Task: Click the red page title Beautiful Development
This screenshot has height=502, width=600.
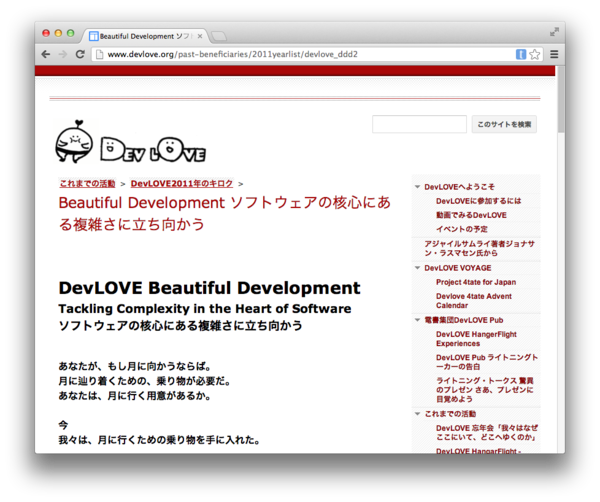Action: (225, 213)
